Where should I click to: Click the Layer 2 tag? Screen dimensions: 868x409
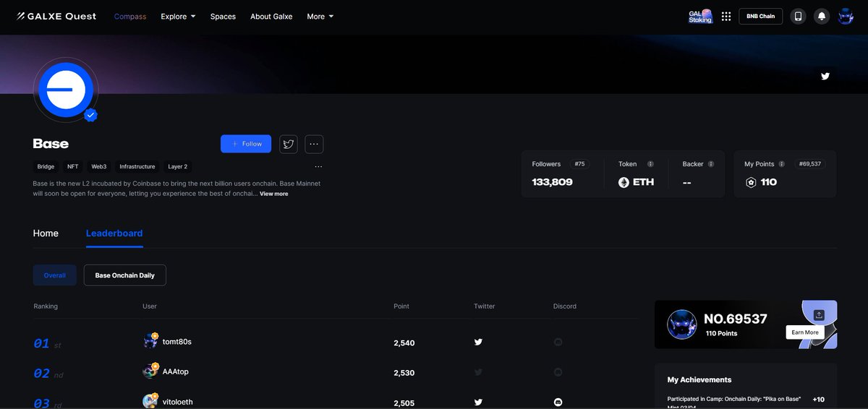[x=178, y=166]
